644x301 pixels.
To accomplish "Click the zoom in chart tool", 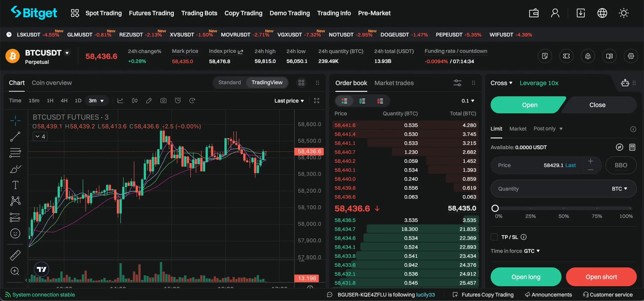I will pos(15,271).
